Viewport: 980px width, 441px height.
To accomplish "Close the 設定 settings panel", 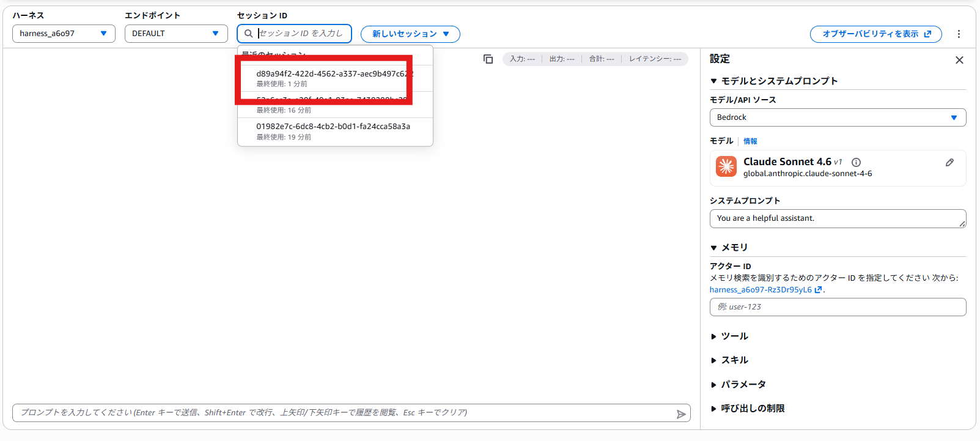I will 959,60.
